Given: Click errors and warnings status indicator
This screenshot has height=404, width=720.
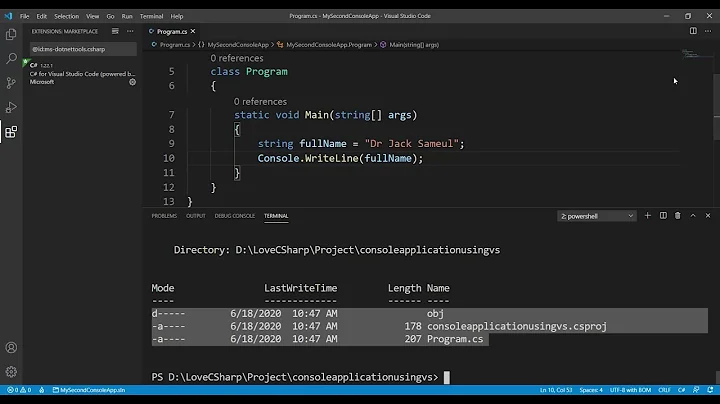Looking at the screenshot, I should 19,390.
